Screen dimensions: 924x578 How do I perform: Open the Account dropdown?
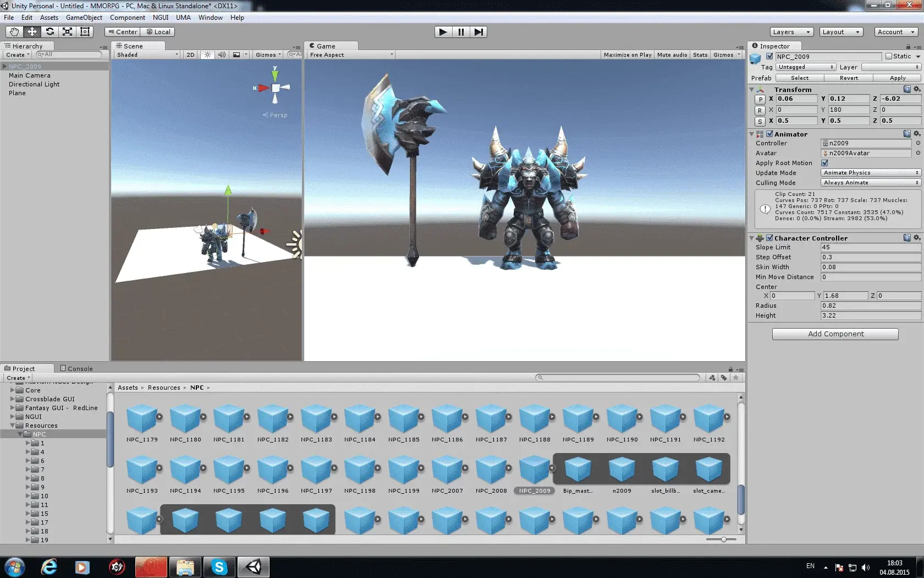(897, 32)
